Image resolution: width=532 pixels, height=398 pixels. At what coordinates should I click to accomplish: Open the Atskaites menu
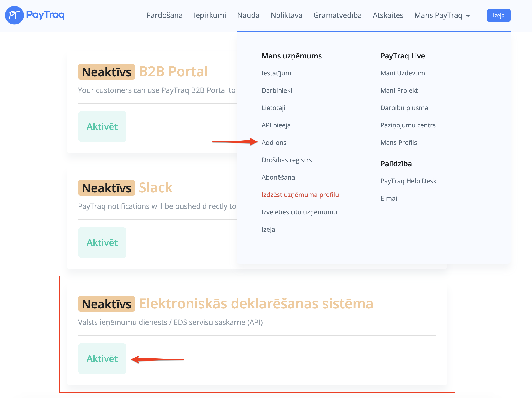pyautogui.click(x=388, y=15)
